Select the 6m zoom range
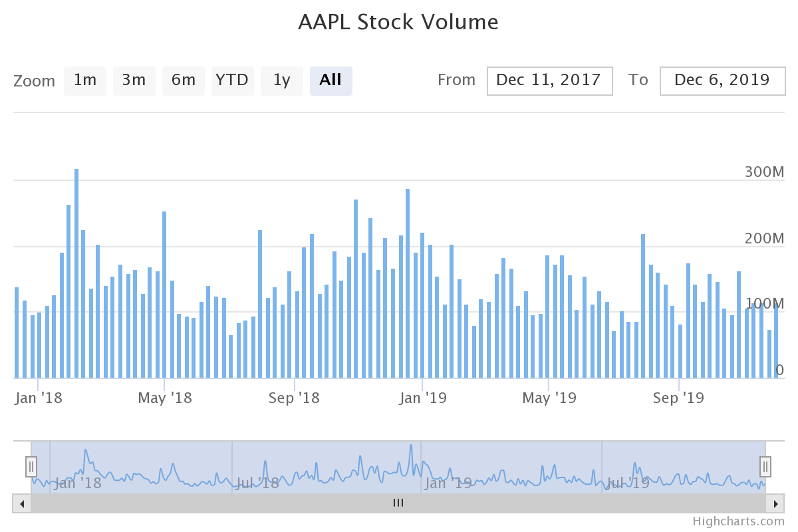 click(184, 80)
